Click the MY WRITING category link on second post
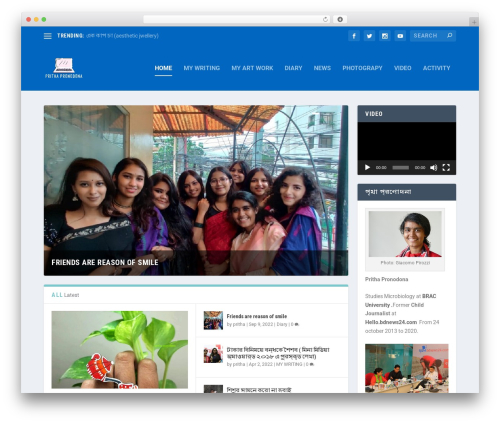 pyautogui.click(x=289, y=364)
